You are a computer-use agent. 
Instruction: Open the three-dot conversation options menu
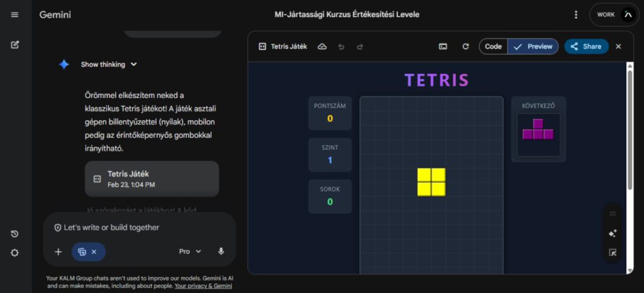tap(576, 14)
